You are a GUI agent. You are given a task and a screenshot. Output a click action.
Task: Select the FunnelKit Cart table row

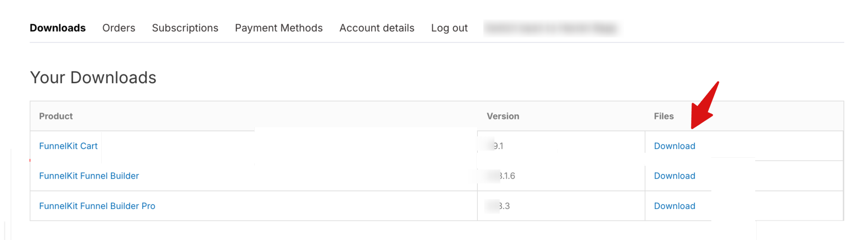point(271,146)
